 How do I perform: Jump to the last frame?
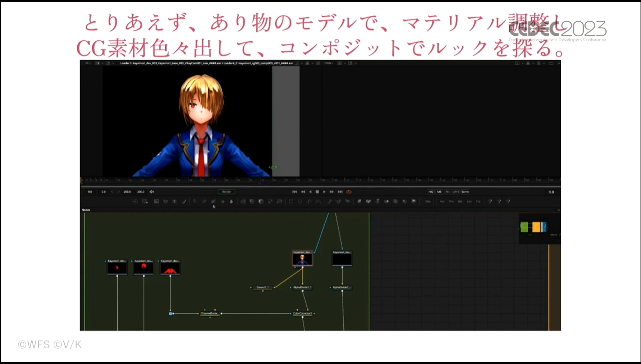coord(340,192)
